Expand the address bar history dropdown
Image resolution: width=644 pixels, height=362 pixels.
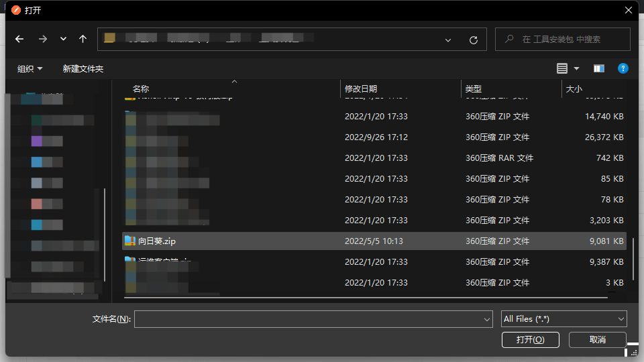448,40
